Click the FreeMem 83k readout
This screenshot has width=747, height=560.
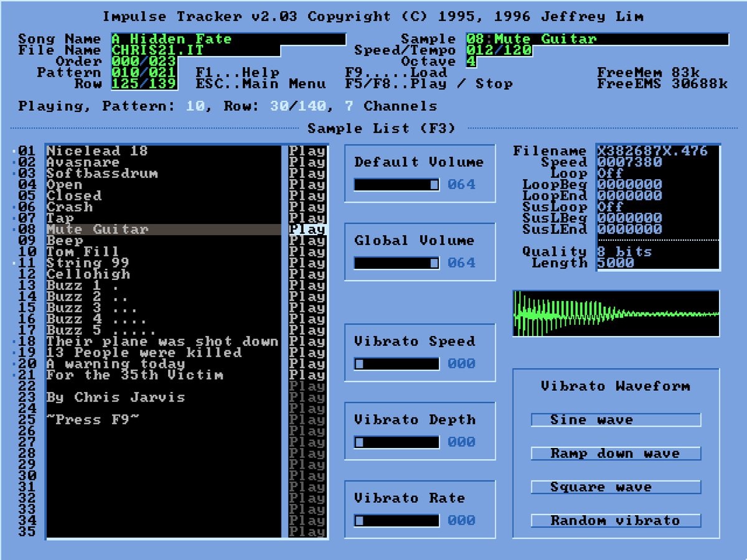click(x=649, y=73)
